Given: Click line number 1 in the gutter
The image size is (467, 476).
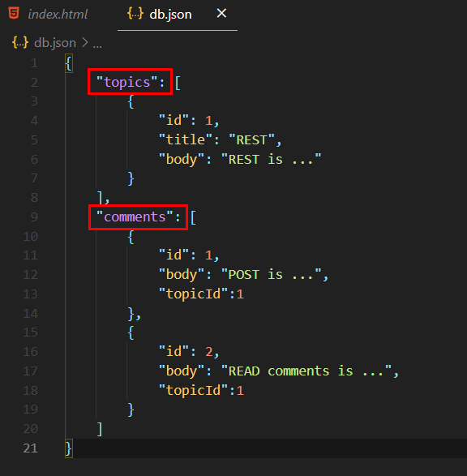Looking at the screenshot, I should click(34, 63).
